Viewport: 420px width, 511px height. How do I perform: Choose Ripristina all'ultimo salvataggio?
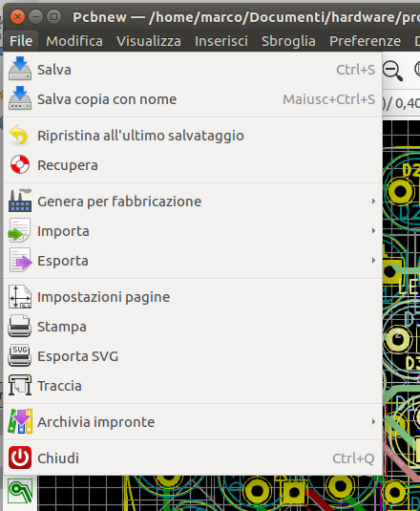193,136
